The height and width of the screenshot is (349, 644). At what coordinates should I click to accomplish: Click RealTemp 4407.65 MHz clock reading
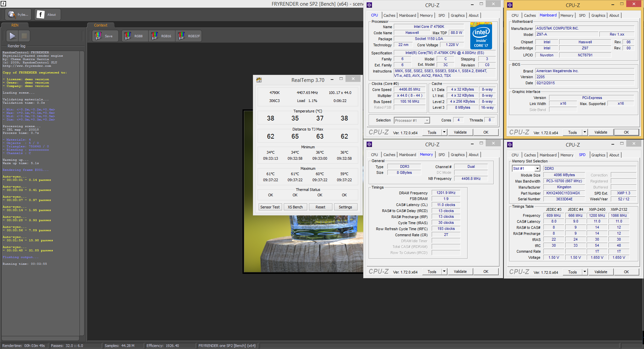307,93
